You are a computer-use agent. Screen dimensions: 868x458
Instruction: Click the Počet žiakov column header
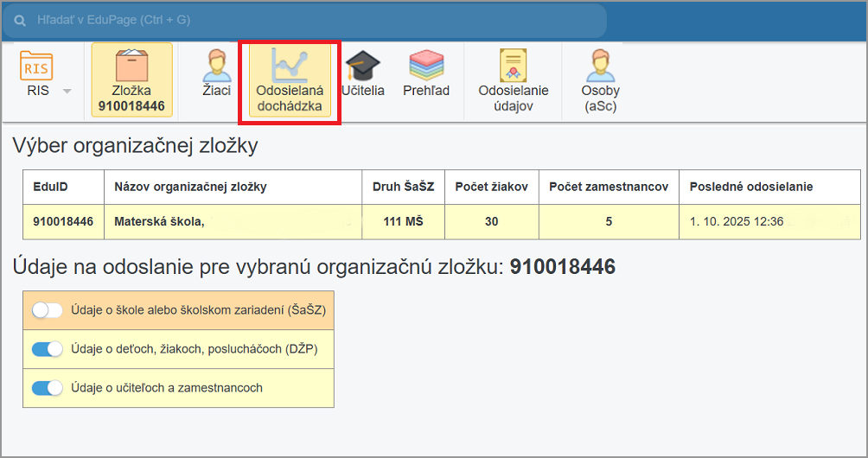[x=491, y=187]
